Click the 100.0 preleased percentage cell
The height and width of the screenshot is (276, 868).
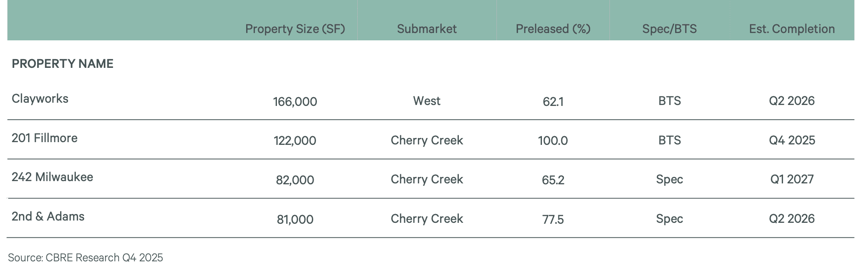(553, 141)
